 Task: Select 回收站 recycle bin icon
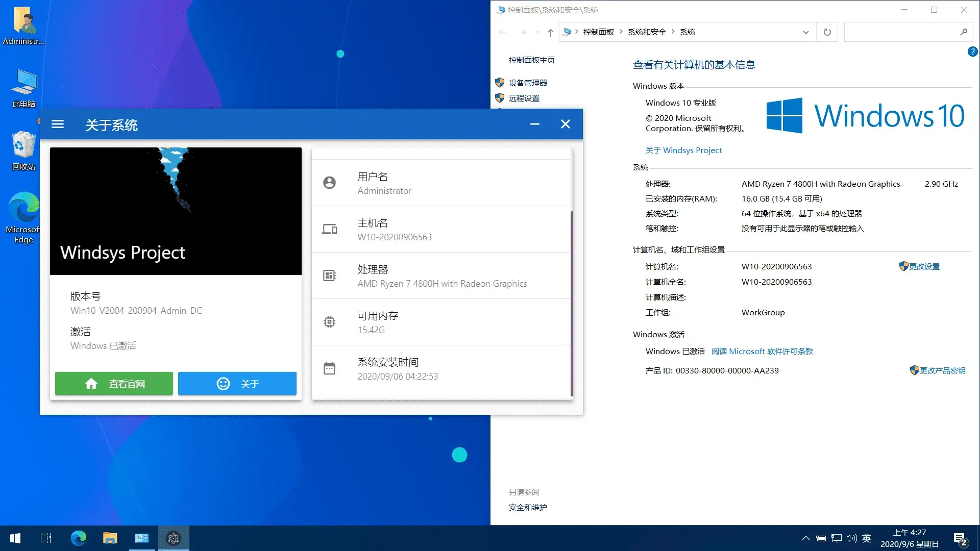(x=23, y=151)
